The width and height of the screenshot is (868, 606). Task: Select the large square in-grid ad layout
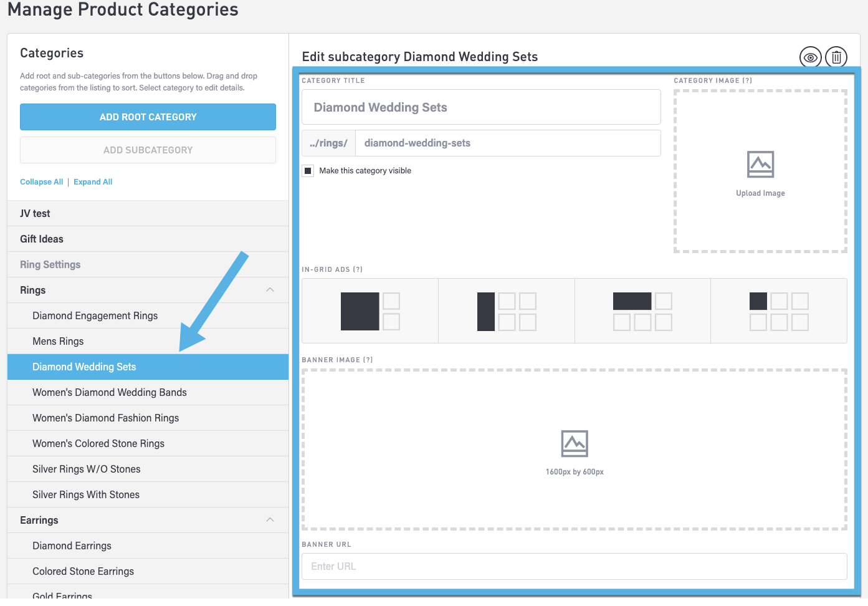tap(370, 311)
